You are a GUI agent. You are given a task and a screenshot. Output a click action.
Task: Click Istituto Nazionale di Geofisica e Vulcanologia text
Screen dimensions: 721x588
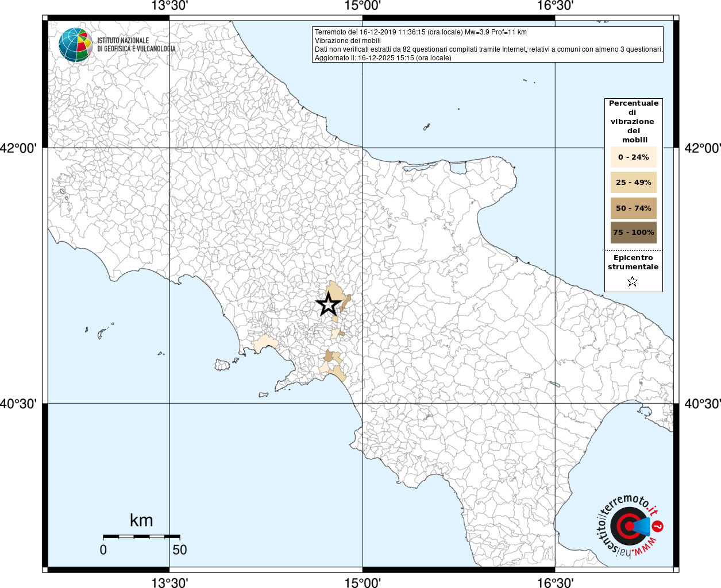(x=136, y=45)
